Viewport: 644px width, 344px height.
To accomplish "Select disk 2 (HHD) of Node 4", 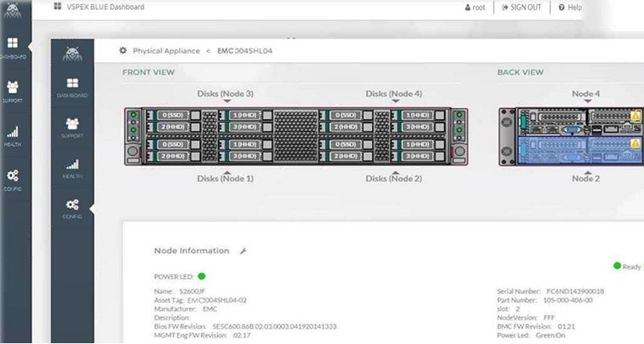I will (346, 127).
